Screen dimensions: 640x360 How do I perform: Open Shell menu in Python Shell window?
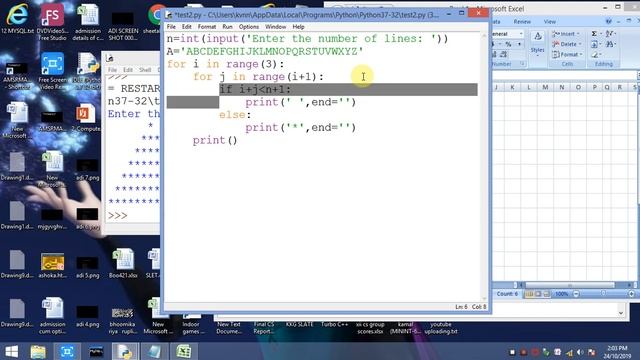(x=145, y=70)
